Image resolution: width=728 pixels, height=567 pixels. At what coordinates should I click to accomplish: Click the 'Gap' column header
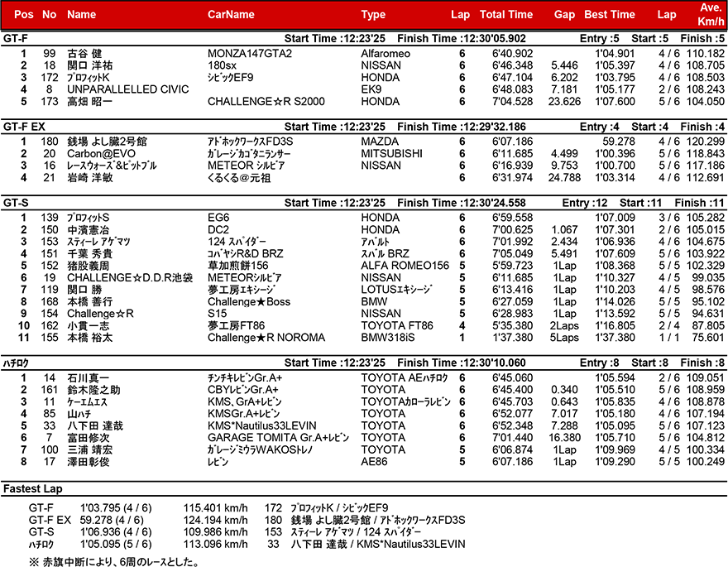pos(564,15)
